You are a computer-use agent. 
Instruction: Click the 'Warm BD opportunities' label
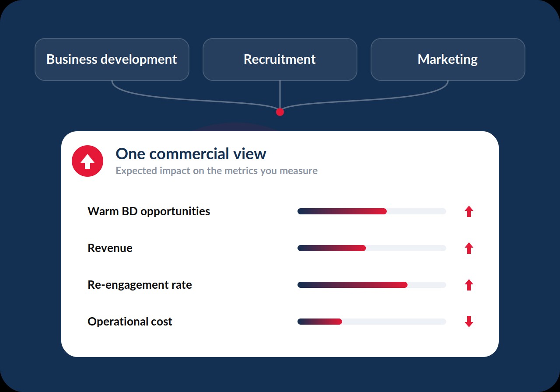click(x=149, y=212)
